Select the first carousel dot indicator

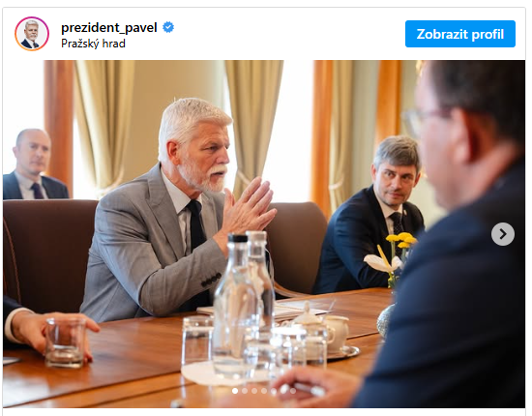tap(235, 391)
